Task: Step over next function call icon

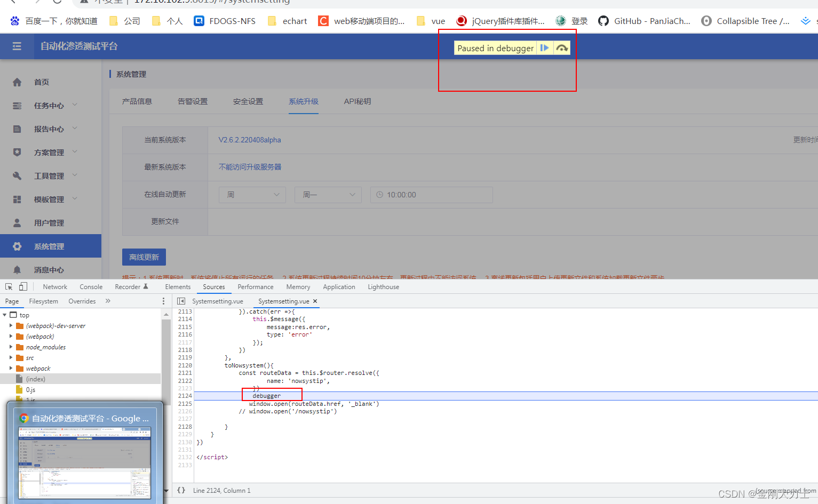Action: (562, 48)
